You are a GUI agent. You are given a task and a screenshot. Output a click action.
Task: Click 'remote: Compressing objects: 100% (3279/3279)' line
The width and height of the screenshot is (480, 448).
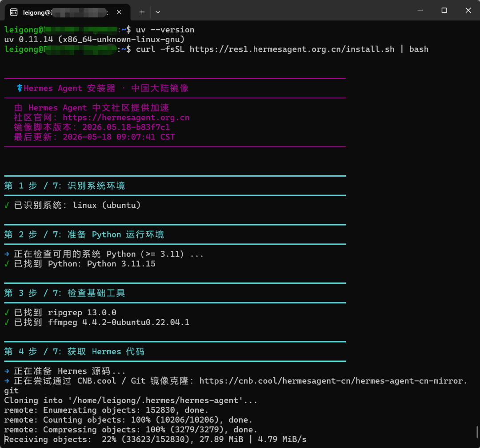coord(131,430)
